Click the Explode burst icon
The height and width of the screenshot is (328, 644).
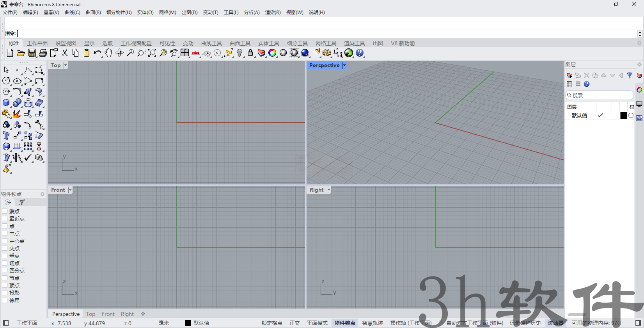pos(17,114)
